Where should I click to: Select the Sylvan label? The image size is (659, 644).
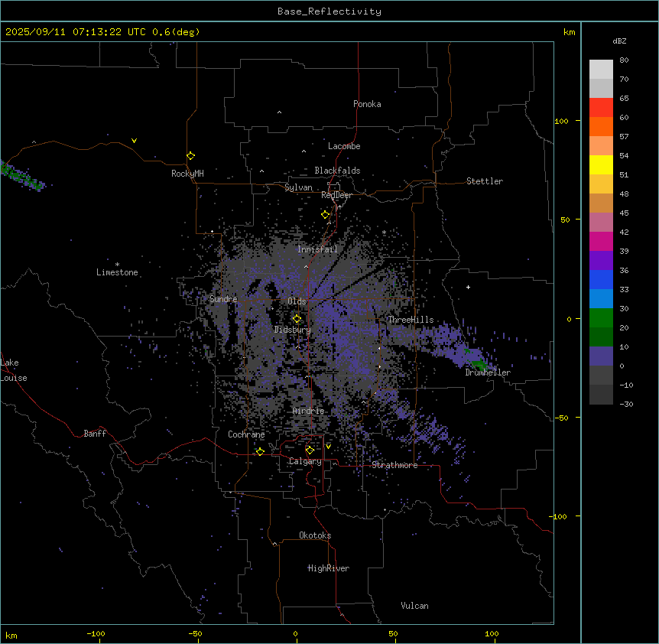298,187
